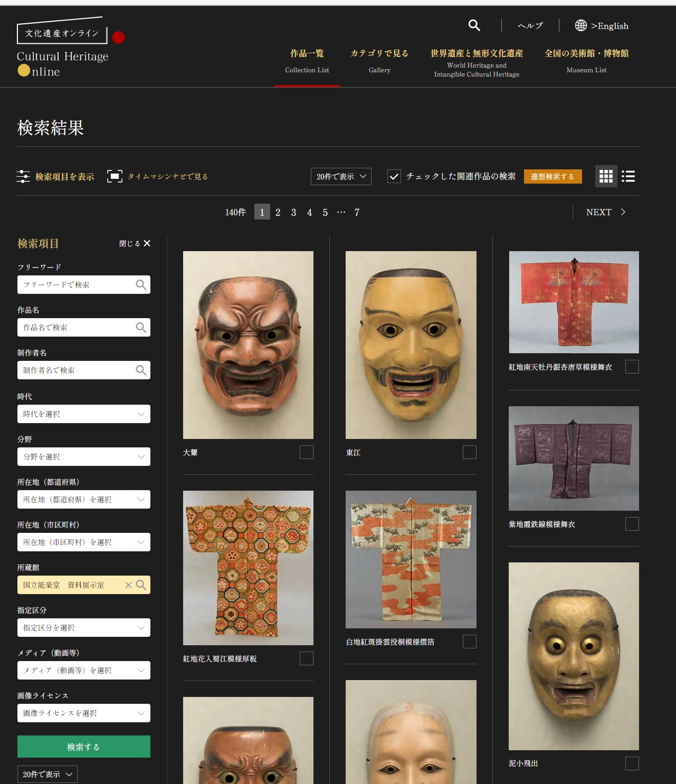Open the 作品一覧 Collection List tab
Viewport: 676px width, 784px height.
(307, 61)
